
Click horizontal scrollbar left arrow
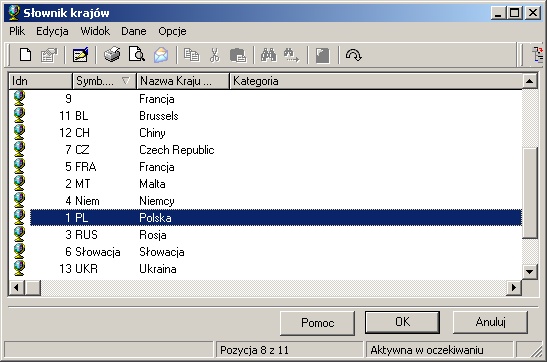16,288
